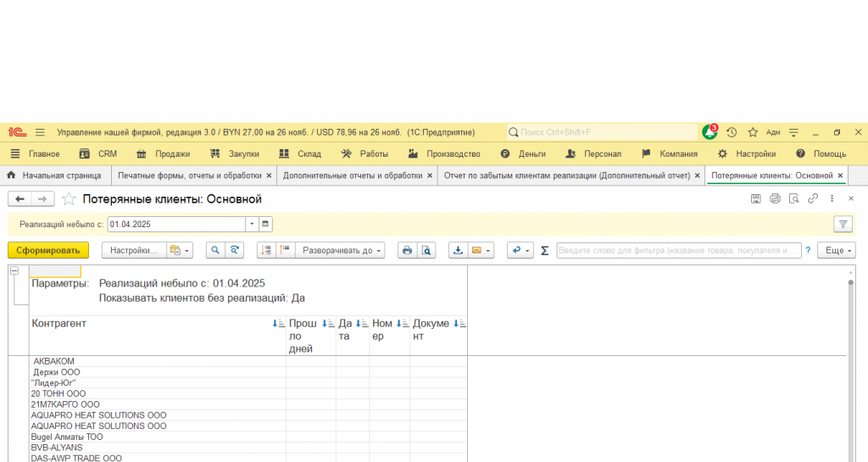Switch to Дополнительные отчеты и обработки tab
This screenshot has height=462, width=868.
[353, 175]
